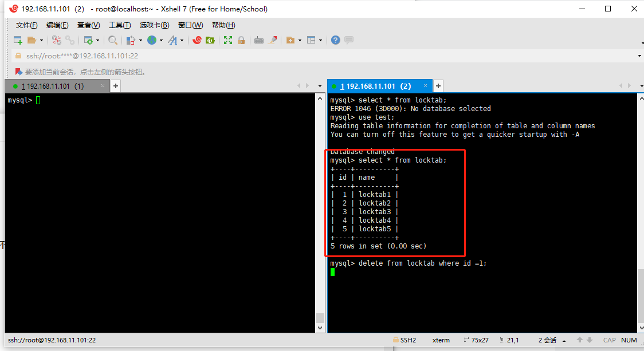The width and height of the screenshot is (644, 351).
Task: Open the left pane tab list dropdown
Action: [x=320, y=86]
